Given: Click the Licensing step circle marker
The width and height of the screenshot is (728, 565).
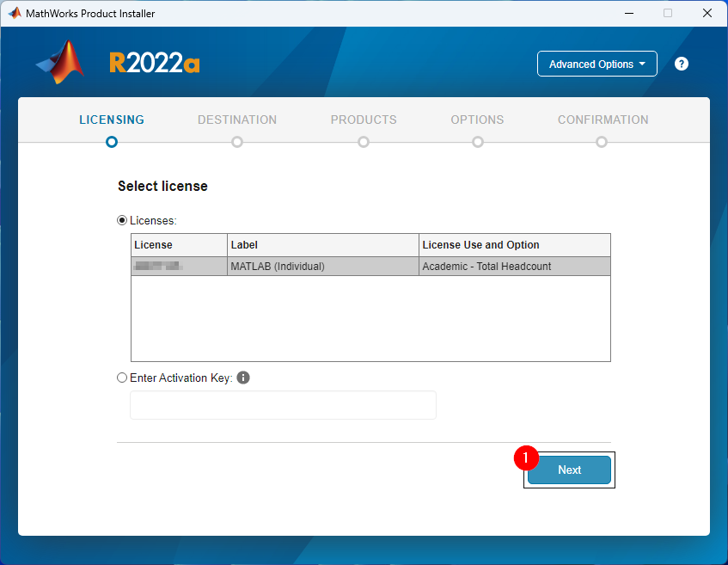Looking at the screenshot, I should [x=112, y=142].
